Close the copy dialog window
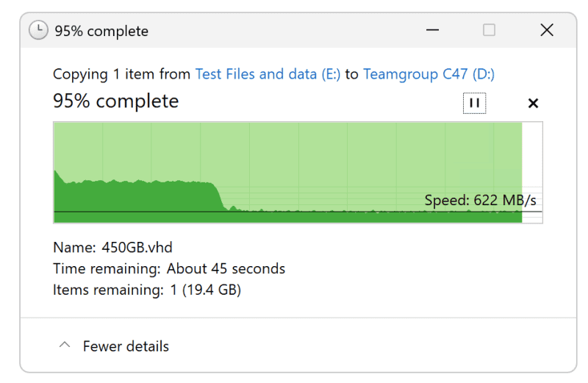 [x=546, y=30]
